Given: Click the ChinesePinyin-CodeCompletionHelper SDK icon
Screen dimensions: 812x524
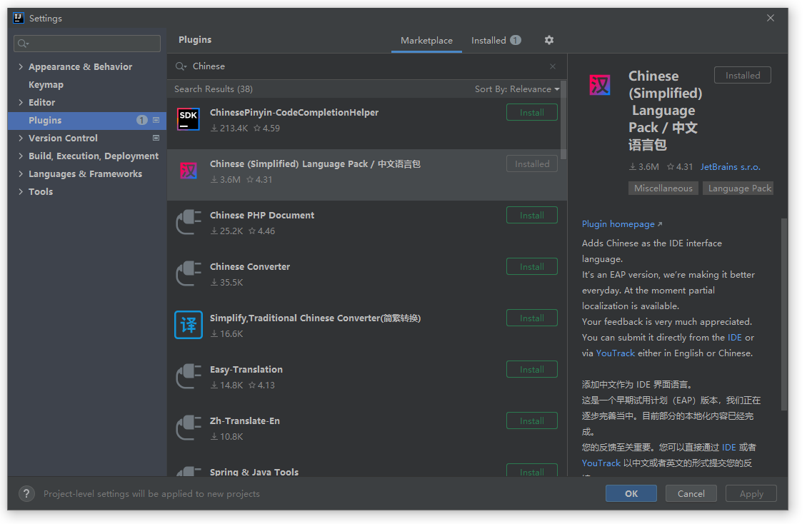Looking at the screenshot, I should click(x=189, y=120).
